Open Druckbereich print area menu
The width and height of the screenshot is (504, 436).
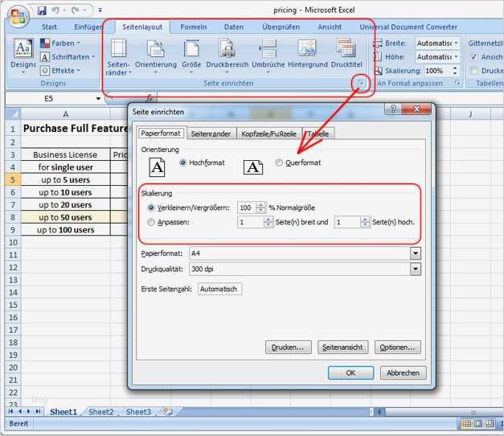click(227, 56)
